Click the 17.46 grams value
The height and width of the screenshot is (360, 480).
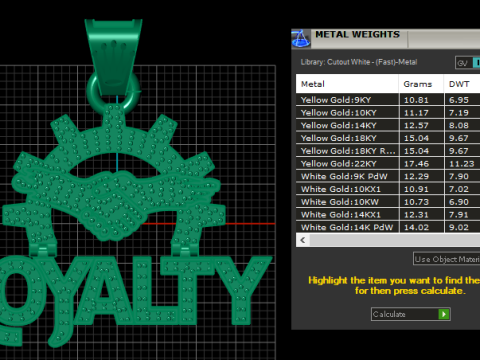click(416, 164)
